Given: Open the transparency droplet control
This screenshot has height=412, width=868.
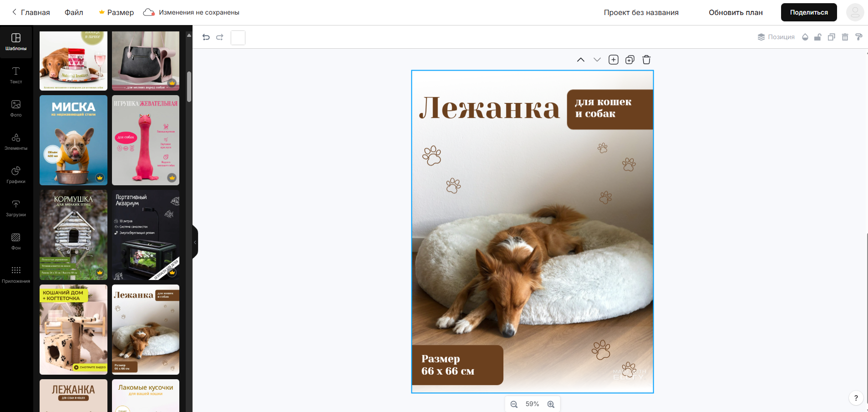Looking at the screenshot, I should [x=805, y=37].
